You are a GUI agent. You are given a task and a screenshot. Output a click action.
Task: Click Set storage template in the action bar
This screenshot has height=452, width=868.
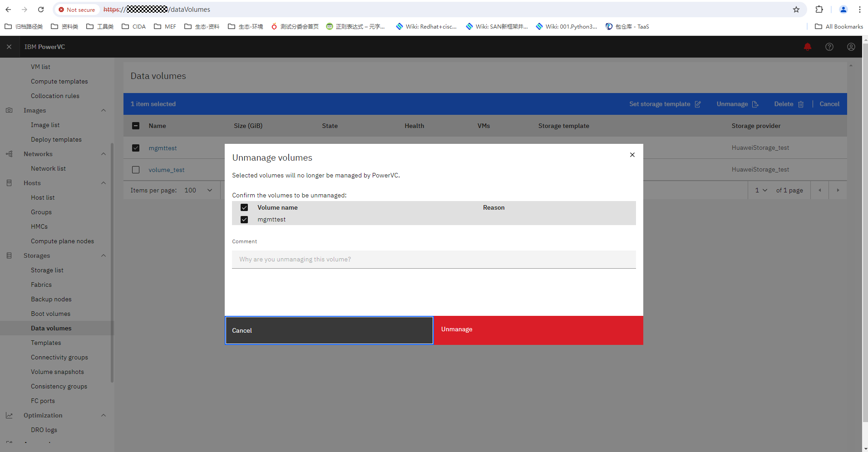665,104
